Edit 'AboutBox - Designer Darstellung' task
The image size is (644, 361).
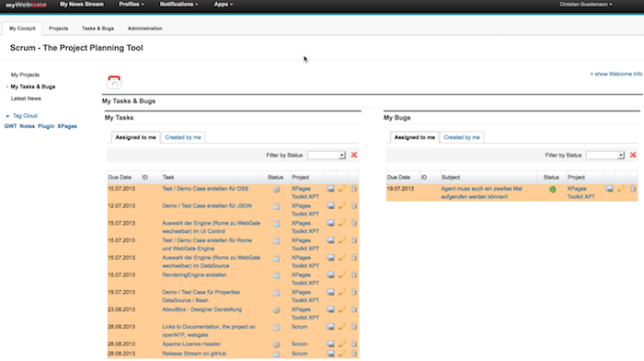[x=341, y=309]
